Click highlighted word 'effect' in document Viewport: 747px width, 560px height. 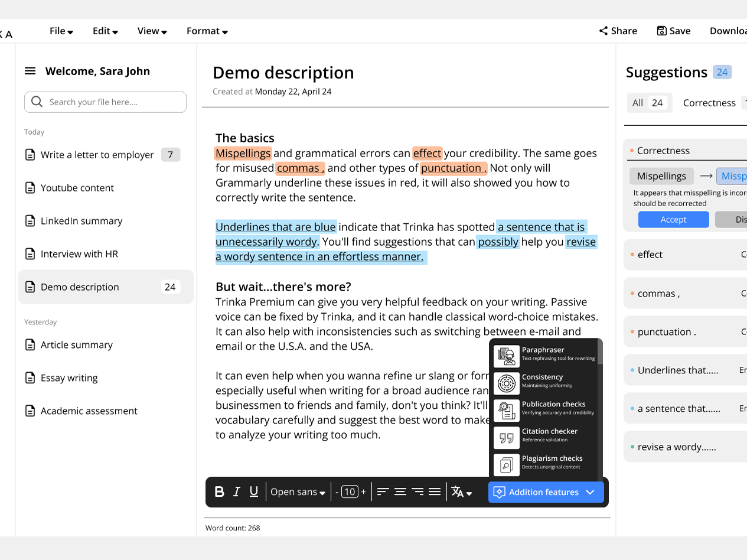[x=427, y=154]
